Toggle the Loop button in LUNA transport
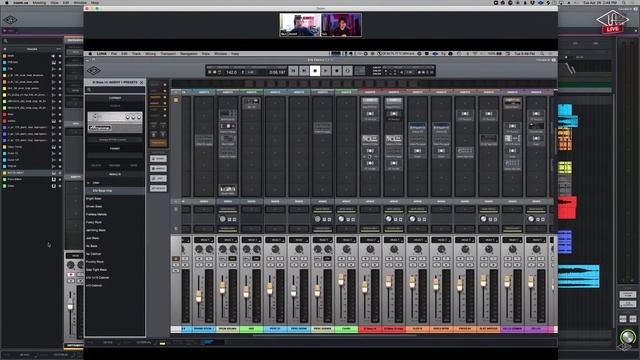Viewport: 640px width, 360px height. tap(348, 71)
